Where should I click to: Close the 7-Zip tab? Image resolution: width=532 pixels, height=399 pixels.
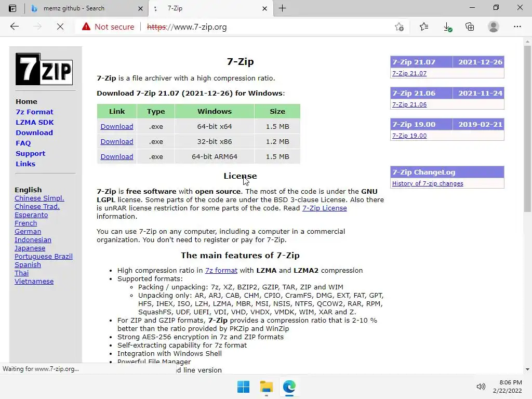point(264,8)
